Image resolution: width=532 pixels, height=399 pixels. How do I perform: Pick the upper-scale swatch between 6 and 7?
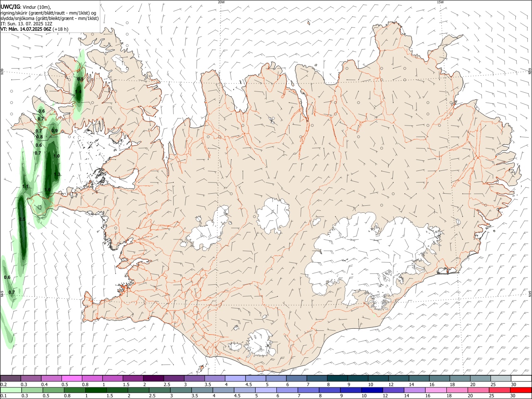point(296,378)
